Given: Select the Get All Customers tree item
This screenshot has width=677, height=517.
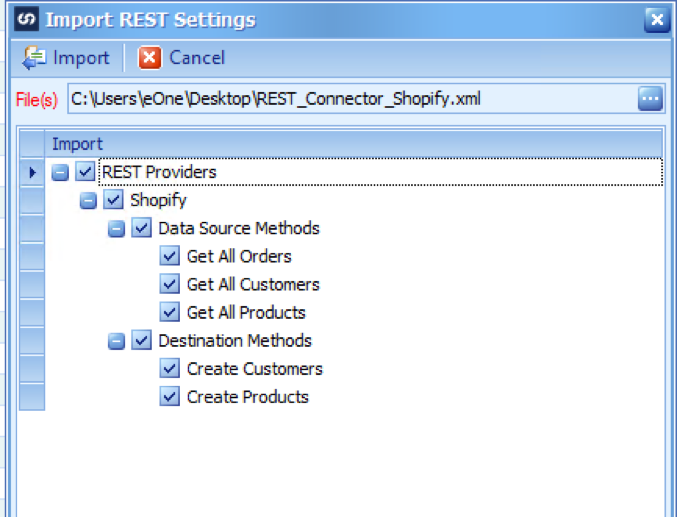Looking at the screenshot, I should click(x=253, y=285).
